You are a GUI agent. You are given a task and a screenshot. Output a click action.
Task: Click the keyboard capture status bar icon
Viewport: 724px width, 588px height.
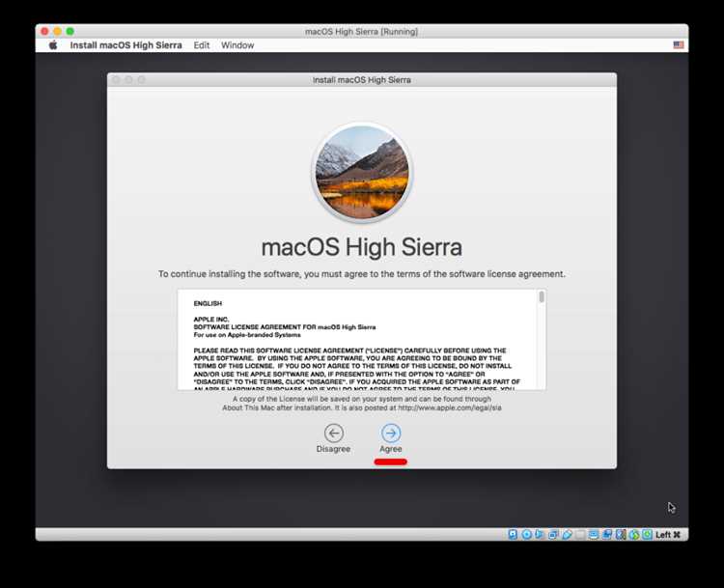pos(648,535)
